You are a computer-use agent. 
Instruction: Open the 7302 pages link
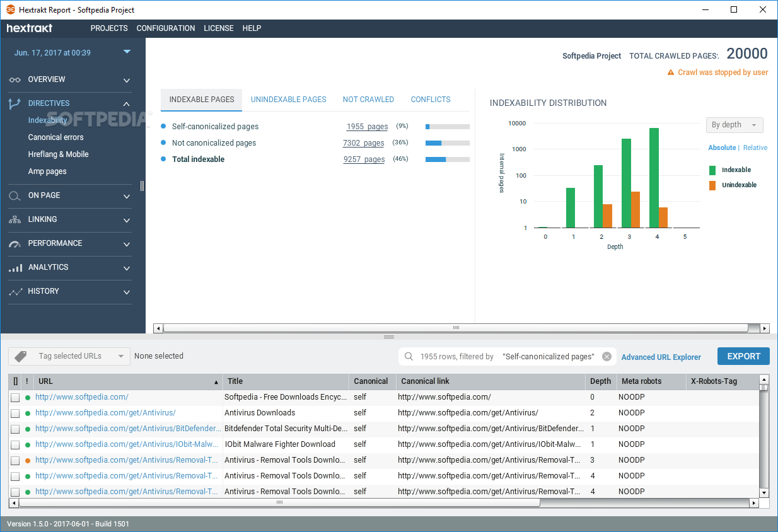[363, 143]
